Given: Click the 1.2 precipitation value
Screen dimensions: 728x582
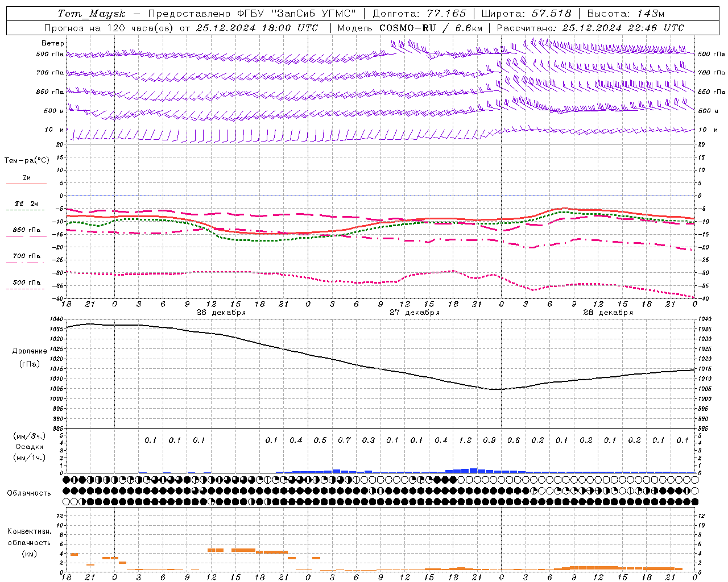Looking at the screenshot, I should 465,440.
